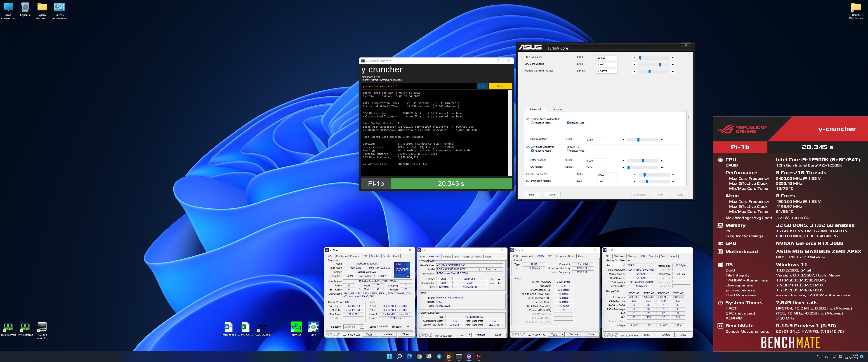Click the EDIT button in y-cruncher Launcher
The width and height of the screenshot is (868, 362).
483,86
